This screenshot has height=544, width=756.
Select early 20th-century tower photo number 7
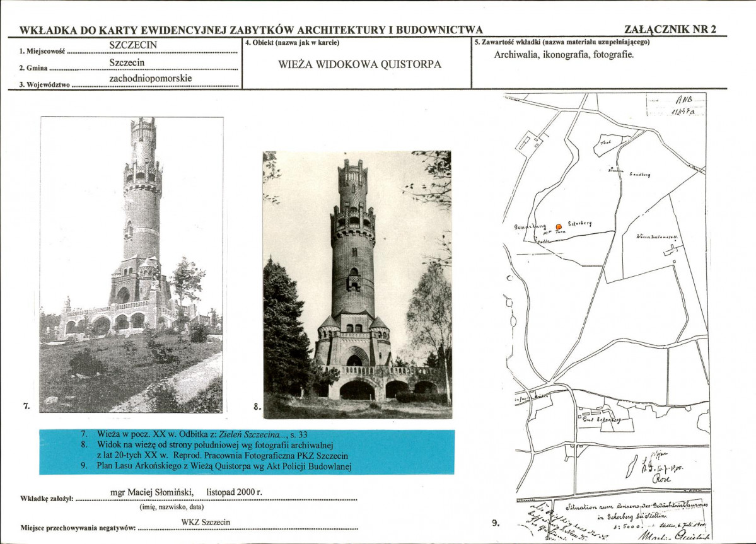click(131, 265)
